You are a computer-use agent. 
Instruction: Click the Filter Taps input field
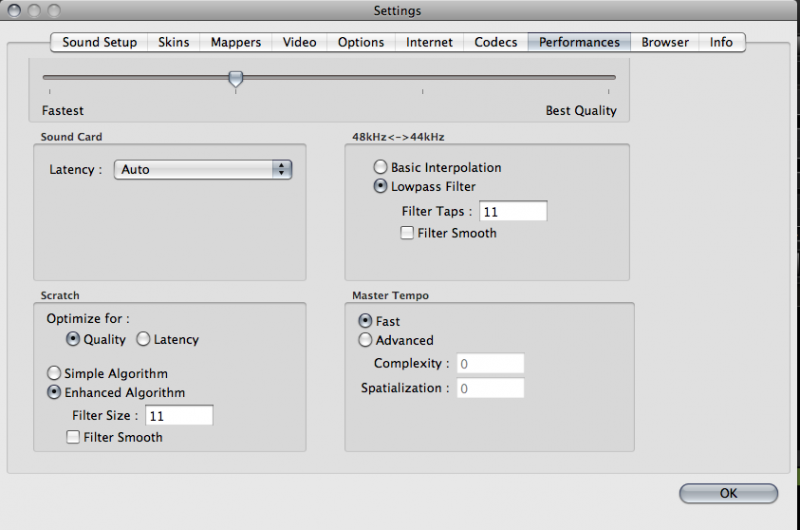[513, 211]
